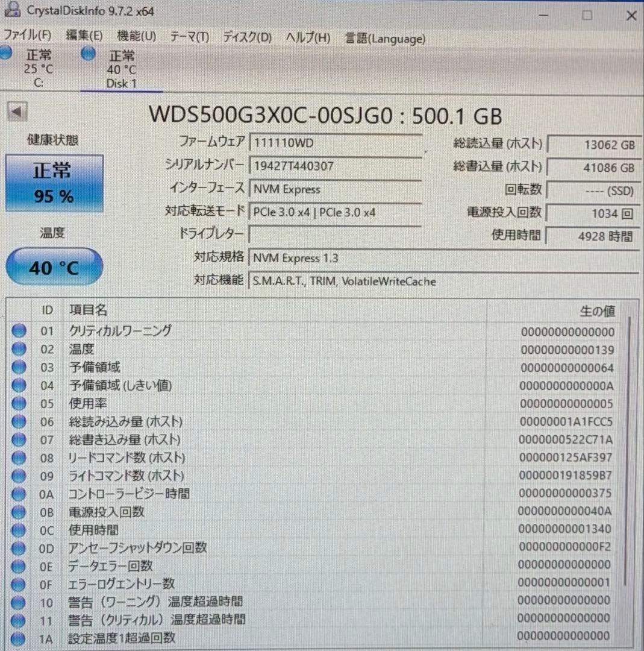Viewport: 644px width, 651px height.
Task: Open the ディスク(D) menu
Action: 248,37
